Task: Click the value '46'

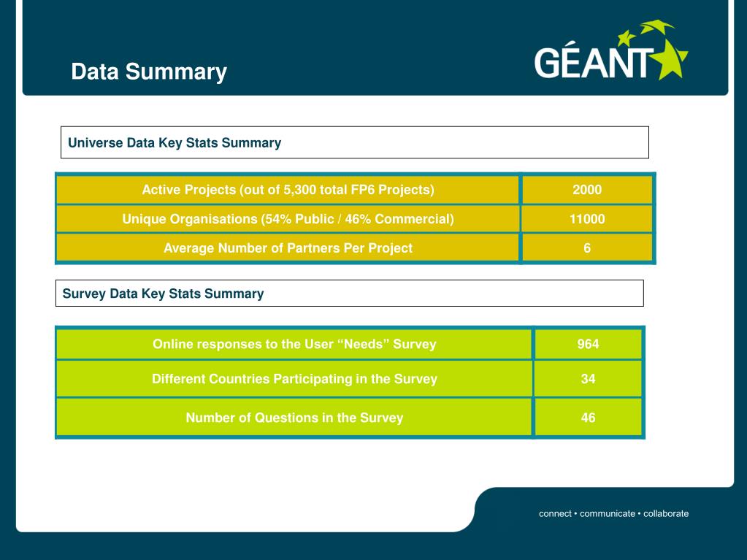Action: click(x=588, y=418)
